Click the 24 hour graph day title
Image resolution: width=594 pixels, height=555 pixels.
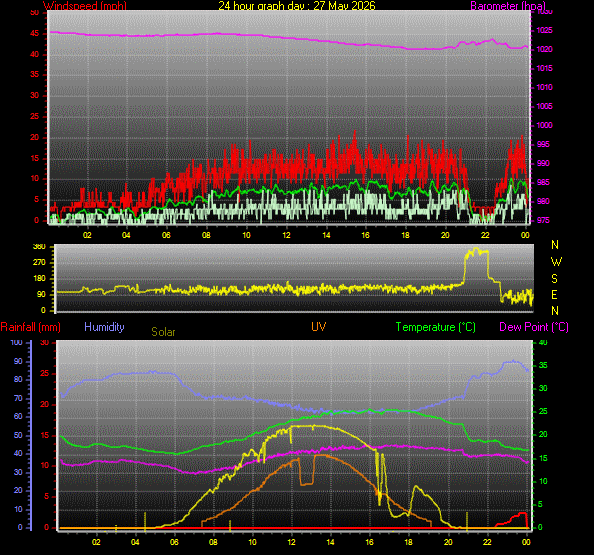[297, 5]
